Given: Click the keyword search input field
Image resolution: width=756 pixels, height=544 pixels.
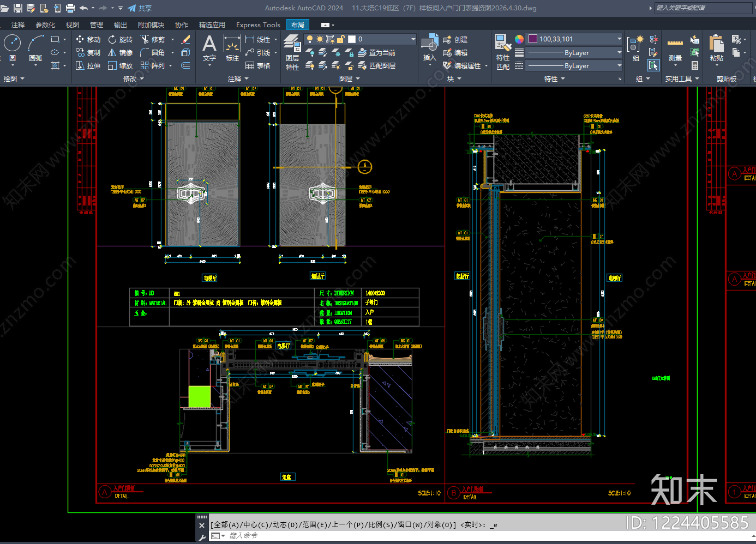Looking at the screenshot, I should click(x=703, y=8).
